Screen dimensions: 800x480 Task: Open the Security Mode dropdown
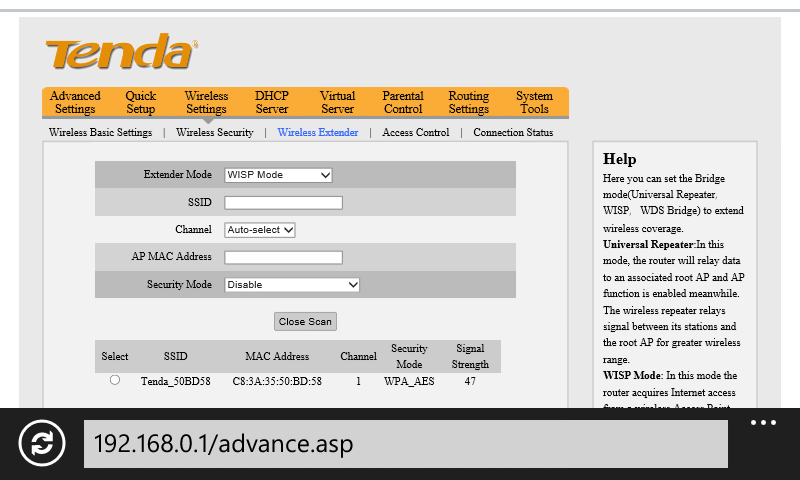[x=292, y=285]
